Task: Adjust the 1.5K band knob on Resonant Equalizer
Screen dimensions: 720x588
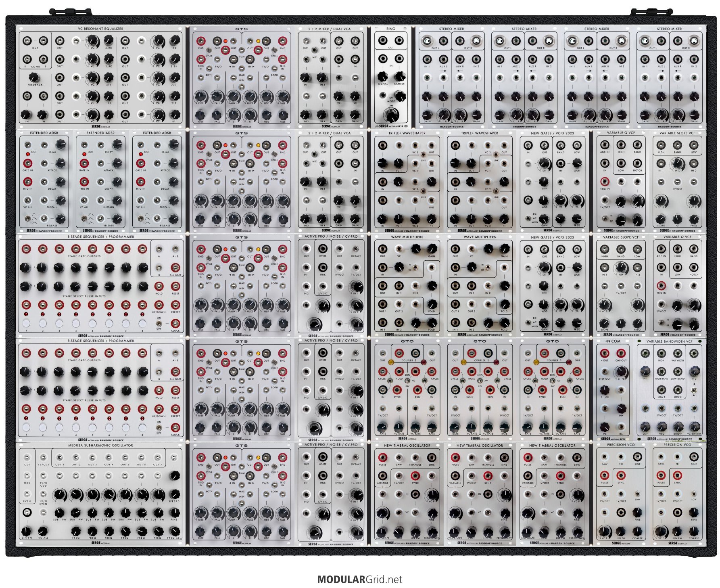Action: click(x=109, y=59)
